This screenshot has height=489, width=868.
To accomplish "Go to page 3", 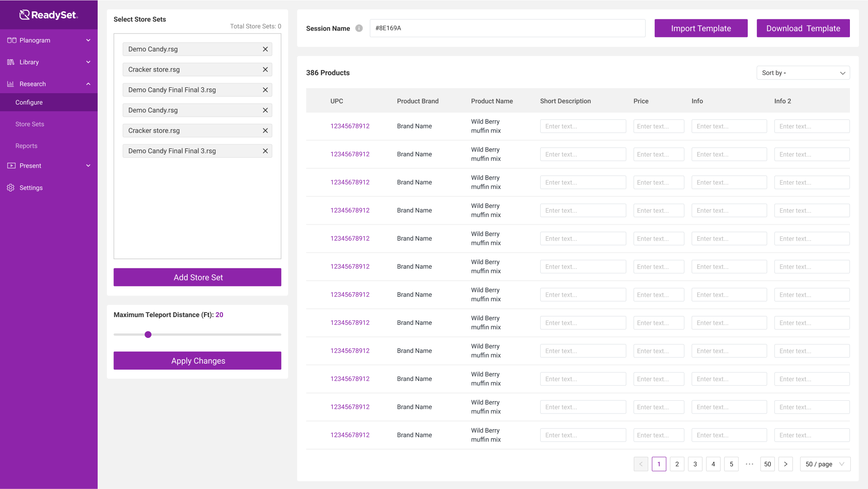I will tap(695, 464).
